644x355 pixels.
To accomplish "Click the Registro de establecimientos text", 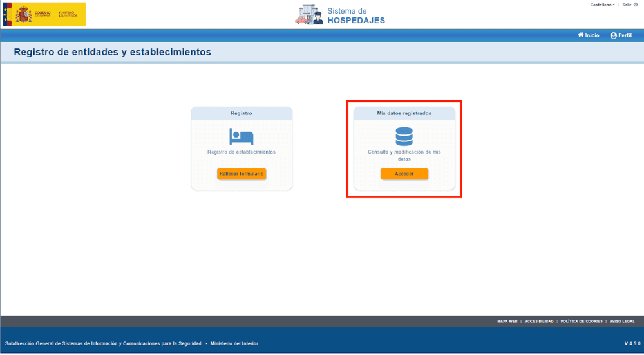I will click(x=241, y=152).
